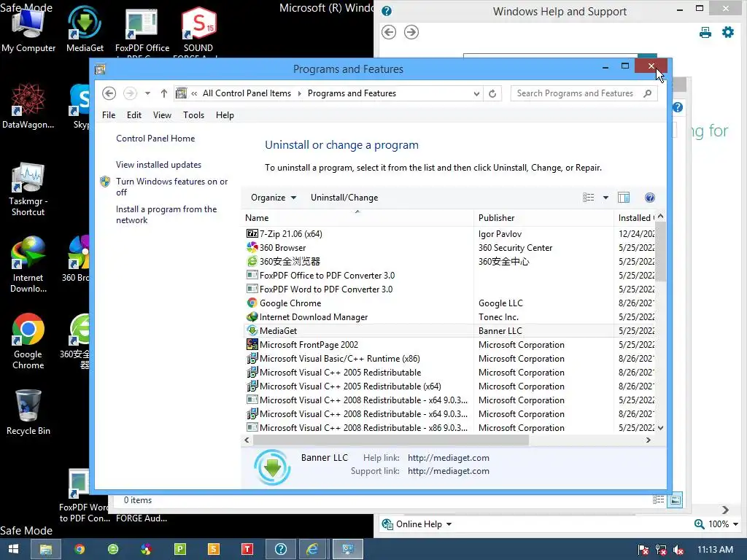Click search magnifier in Programs and Features

[648, 93]
